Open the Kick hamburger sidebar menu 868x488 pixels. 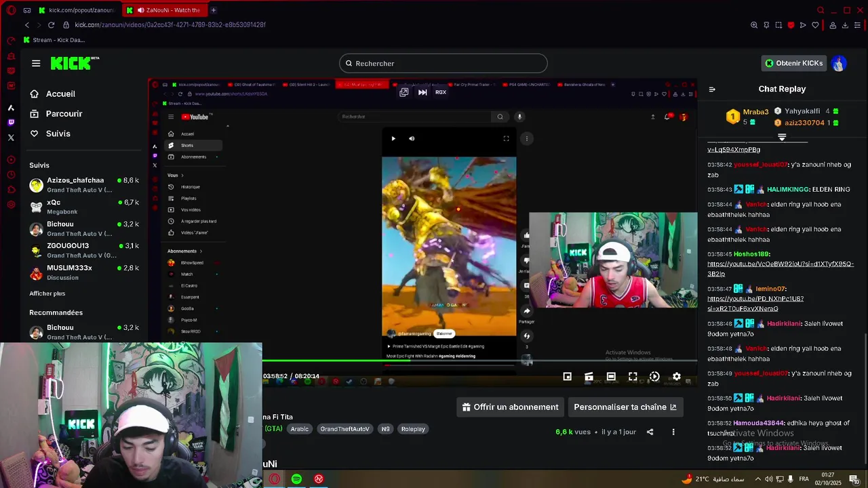pos(36,63)
